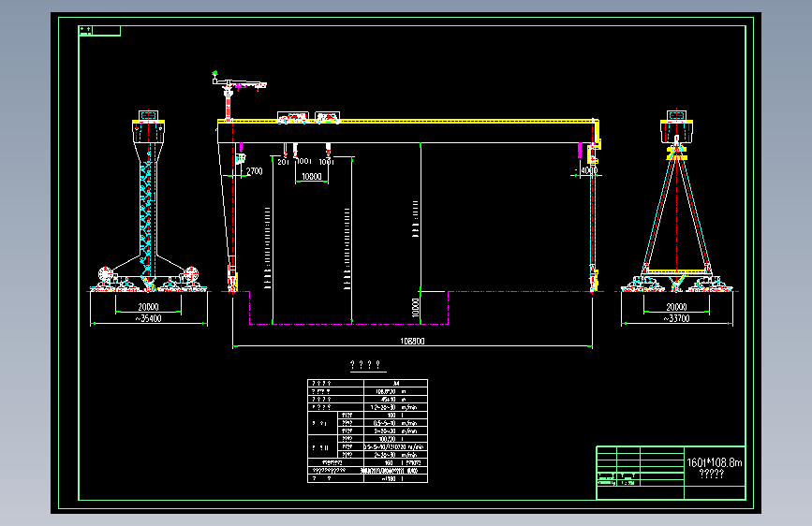The height and width of the screenshot is (526, 812).
Task: Click the 20t hook capacity label
Action: click(283, 162)
